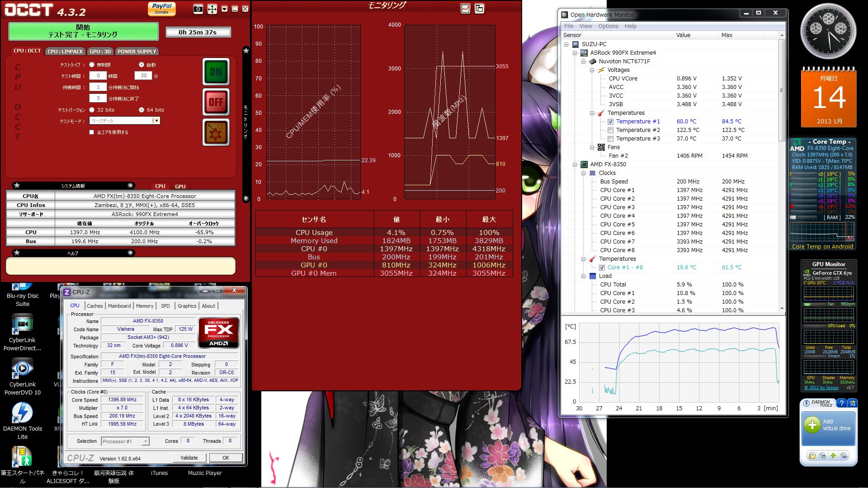Choose the 32 bits test version

[x=92, y=110]
